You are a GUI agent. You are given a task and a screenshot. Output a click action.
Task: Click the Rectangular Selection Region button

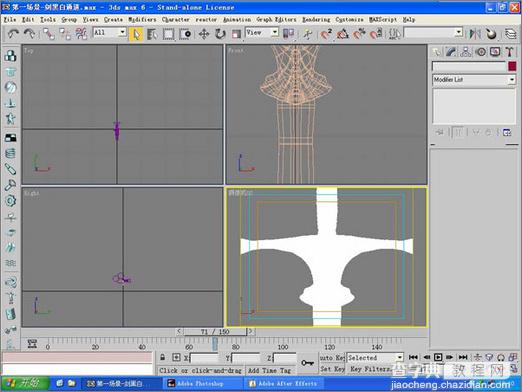pos(168,34)
